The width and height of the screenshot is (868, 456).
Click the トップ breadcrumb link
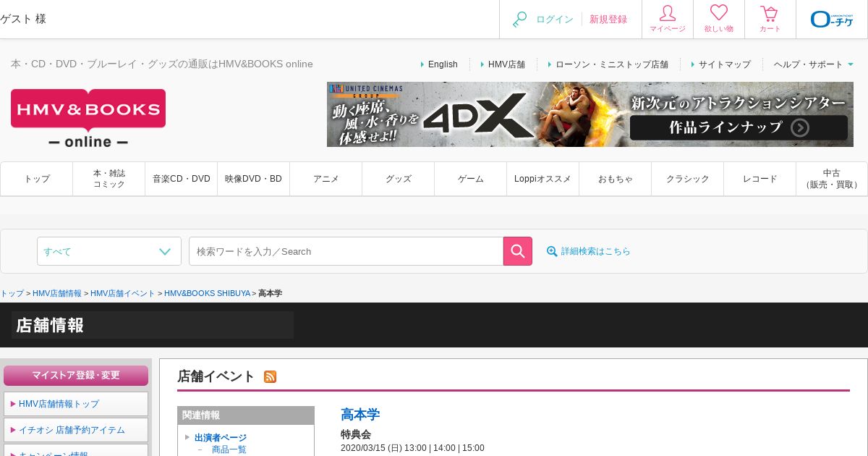[x=12, y=293]
